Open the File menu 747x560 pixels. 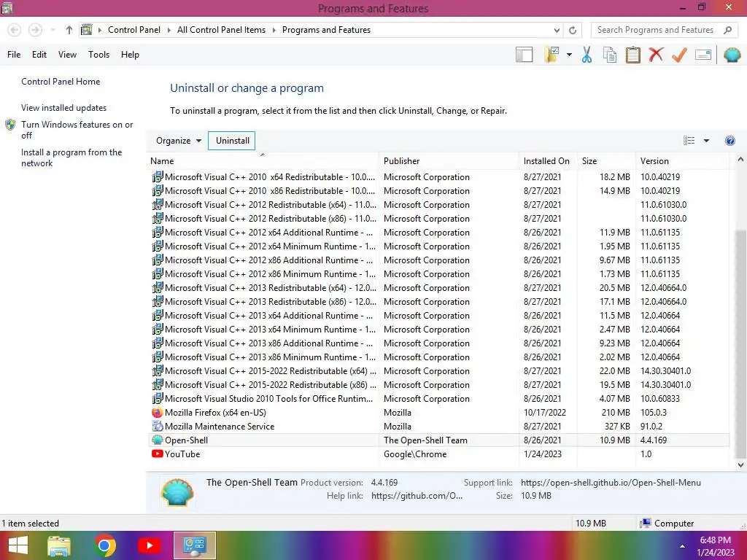click(x=14, y=55)
